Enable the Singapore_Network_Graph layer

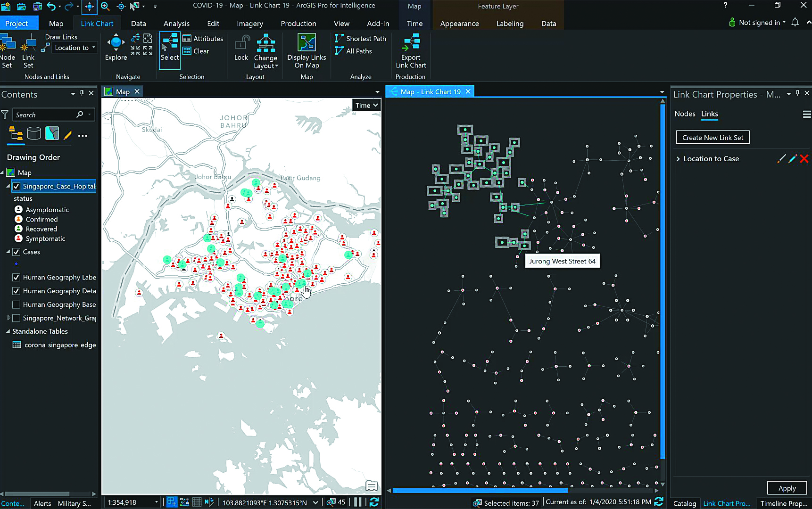(17, 318)
